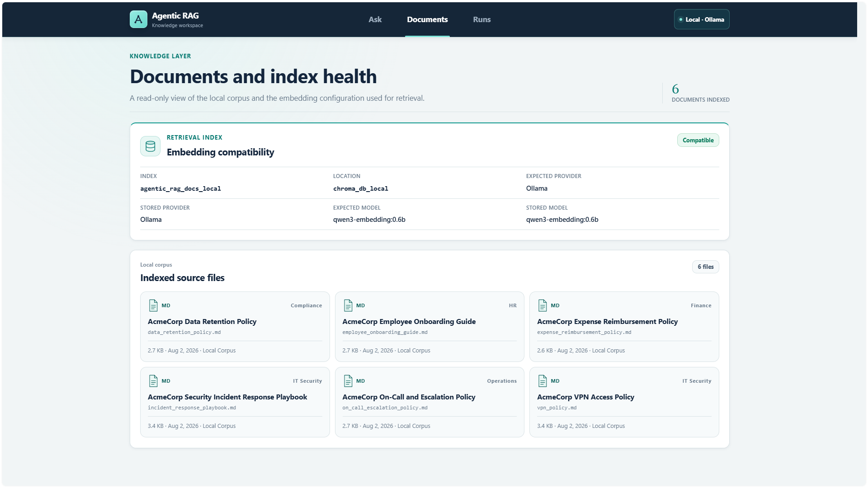
Task: Click the green status dot in Local · Ollama
Action: (680, 19)
